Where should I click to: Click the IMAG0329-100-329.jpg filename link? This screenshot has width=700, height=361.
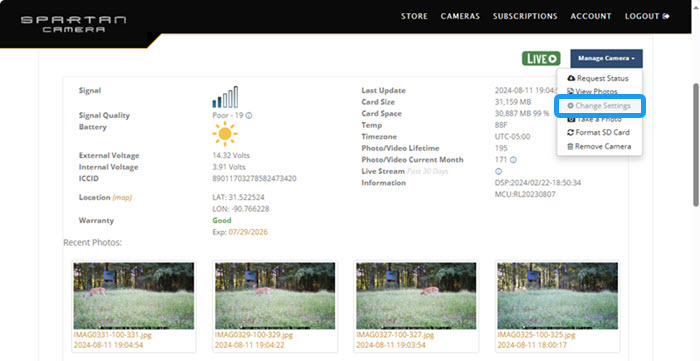click(254, 335)
